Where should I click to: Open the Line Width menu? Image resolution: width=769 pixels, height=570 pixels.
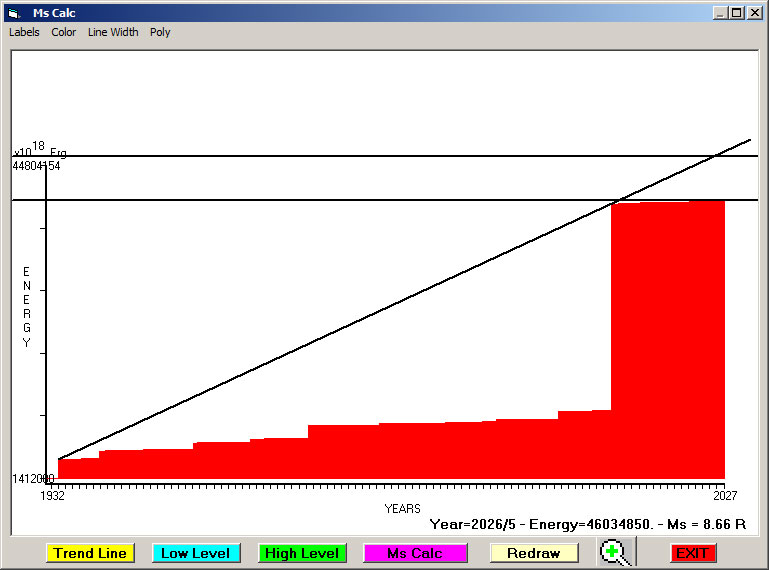(113, 32)
